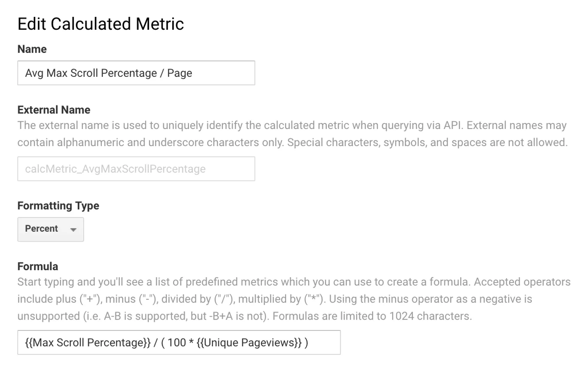Click the "Edit Calculated Metric" heading

pos(101,24)
